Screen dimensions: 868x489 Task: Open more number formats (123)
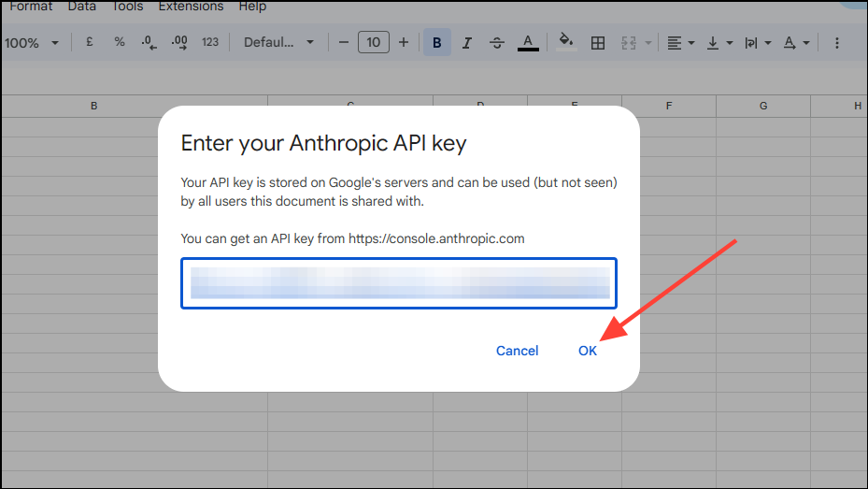(210, 42)
